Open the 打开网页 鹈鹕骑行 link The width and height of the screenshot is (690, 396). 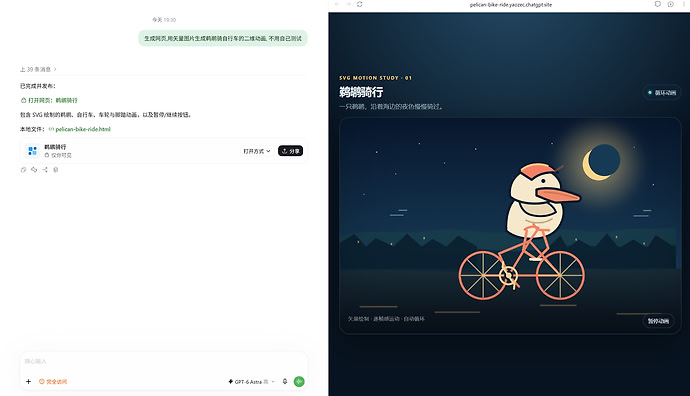[49, 100]
